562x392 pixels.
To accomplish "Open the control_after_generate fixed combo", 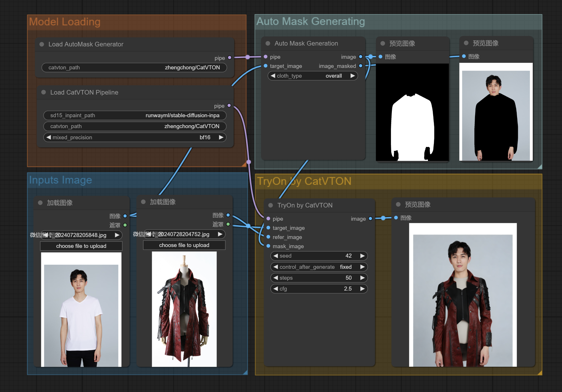I will 319,267.
